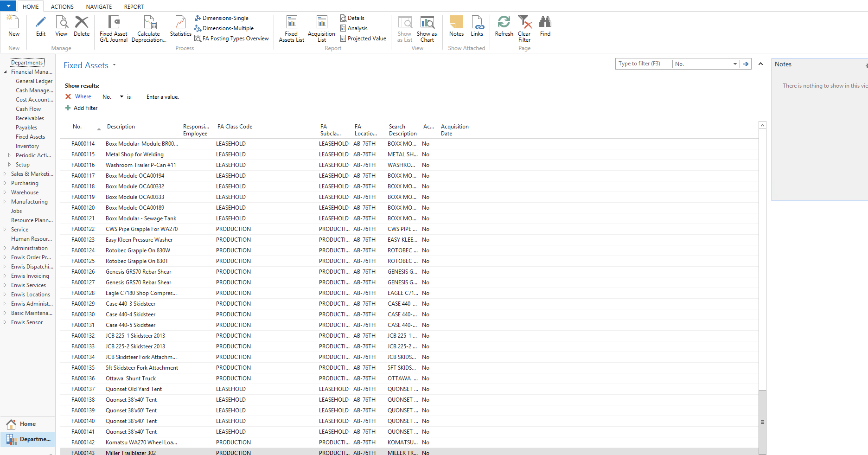
Task: Switch to the NAVIGATE ribbon tab
Action: (x=99, y=6)
